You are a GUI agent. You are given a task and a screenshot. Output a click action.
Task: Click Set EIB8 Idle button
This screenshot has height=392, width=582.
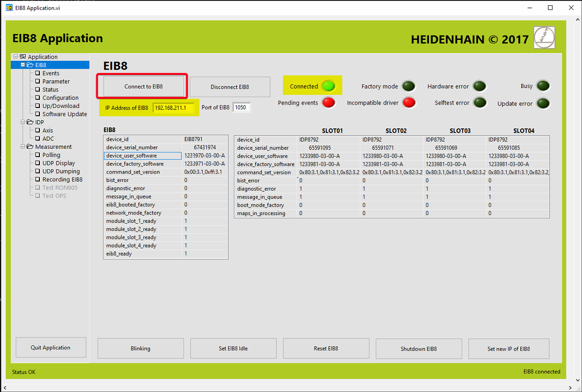[233, 348]
